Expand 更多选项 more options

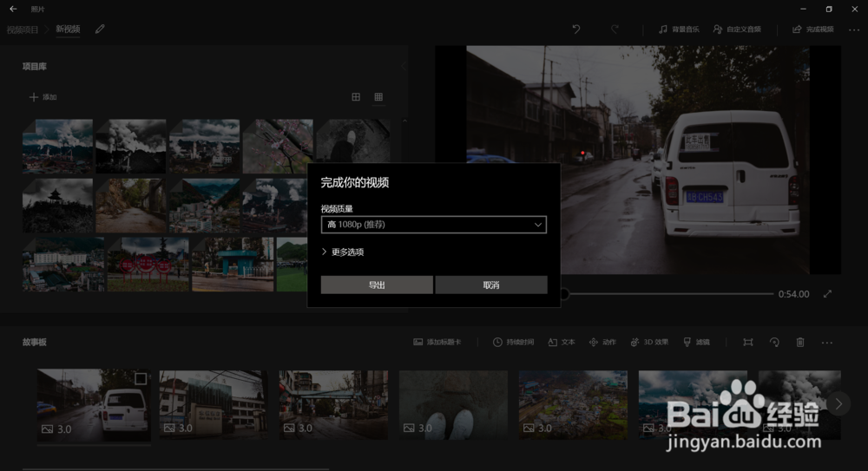[x=342, y=252]
